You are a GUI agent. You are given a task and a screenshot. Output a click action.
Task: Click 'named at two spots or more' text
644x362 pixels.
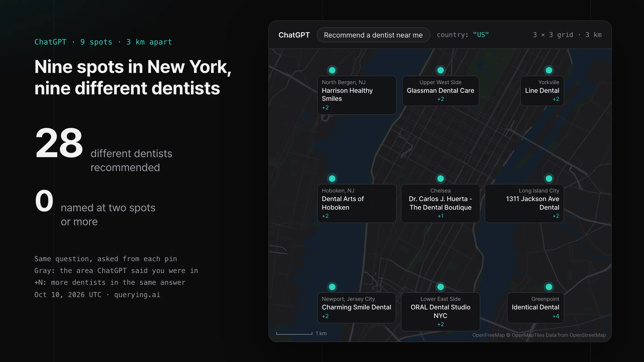point(108,215)
